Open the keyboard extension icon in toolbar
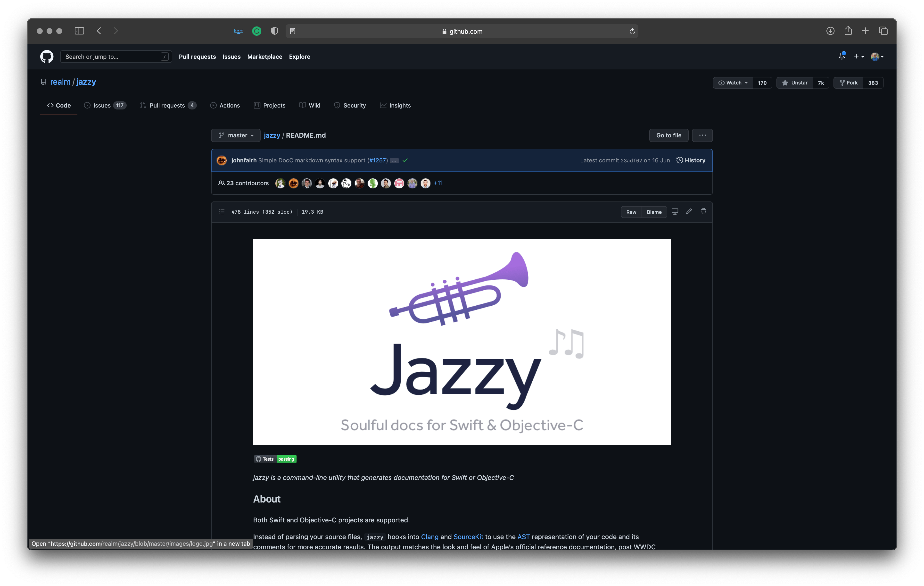This screenshot has height=586, width=924. click(239, 31)
